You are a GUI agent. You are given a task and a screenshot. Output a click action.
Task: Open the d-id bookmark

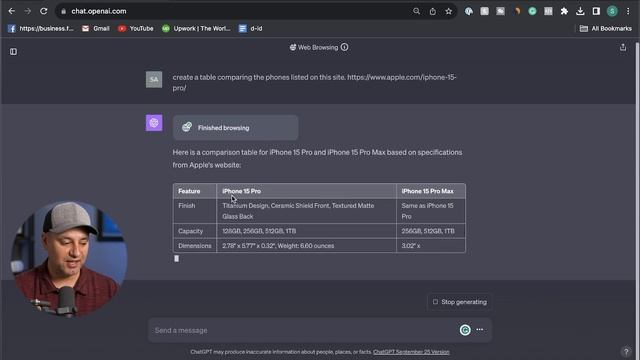coord(251,29)
